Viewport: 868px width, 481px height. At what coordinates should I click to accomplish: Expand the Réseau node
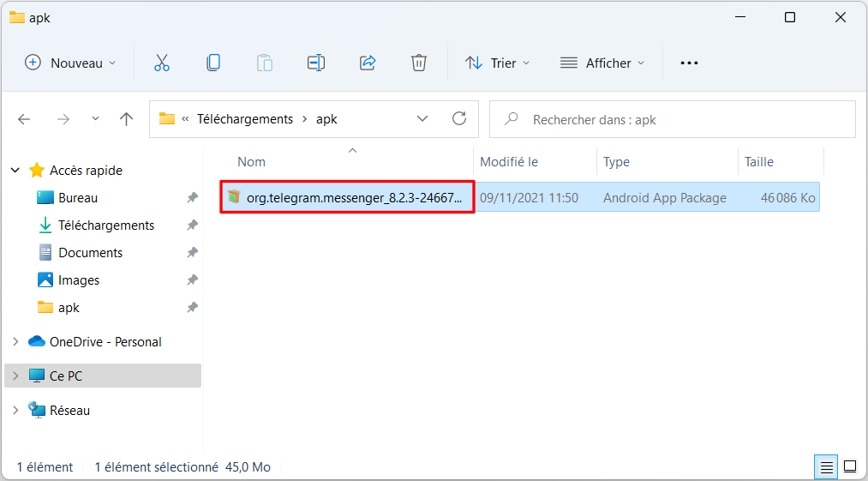coord(15,410)
